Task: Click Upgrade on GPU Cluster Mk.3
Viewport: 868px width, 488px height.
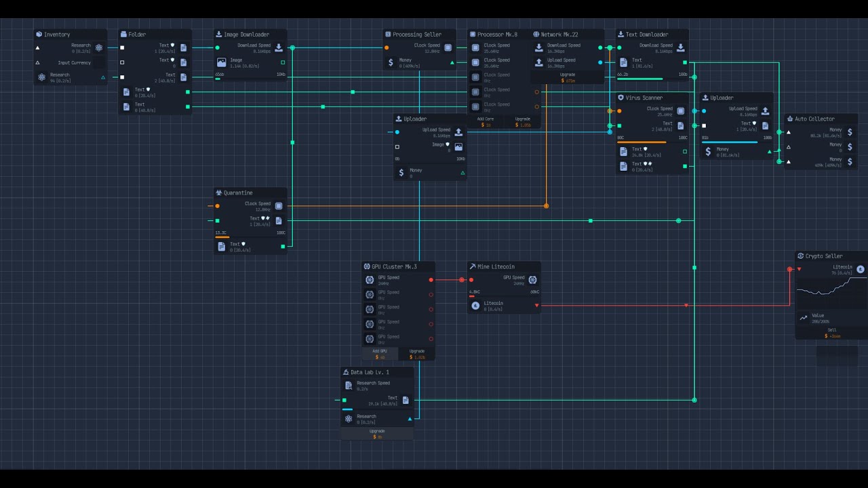Action: (416, 354)
